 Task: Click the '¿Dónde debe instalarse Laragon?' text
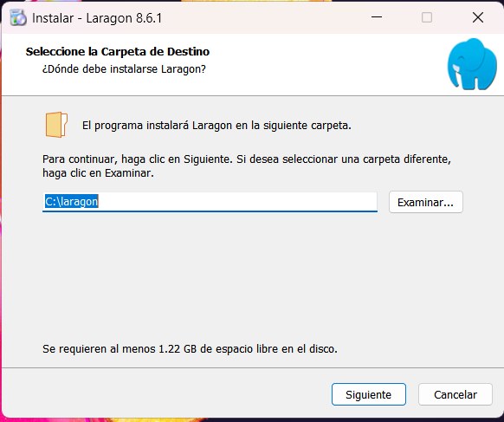point(124,68)
